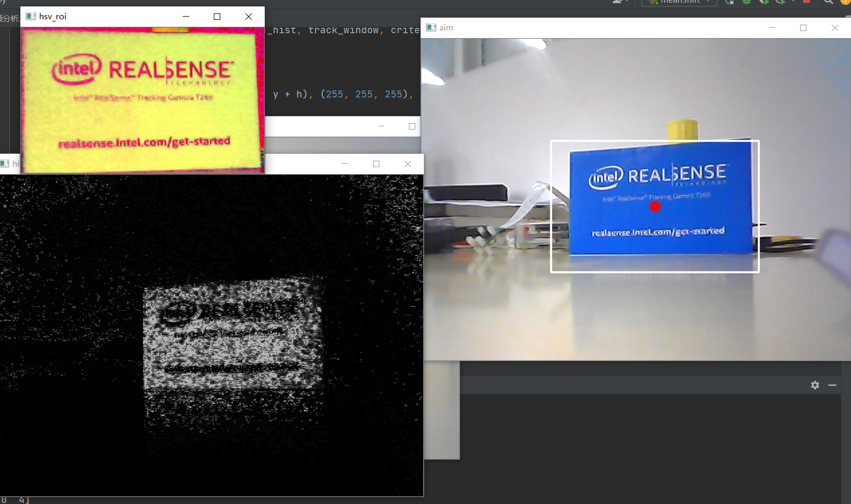Close the back-projection window below hsv_roi
Viewport: 851px width, 504px height.
pos(408,163)
